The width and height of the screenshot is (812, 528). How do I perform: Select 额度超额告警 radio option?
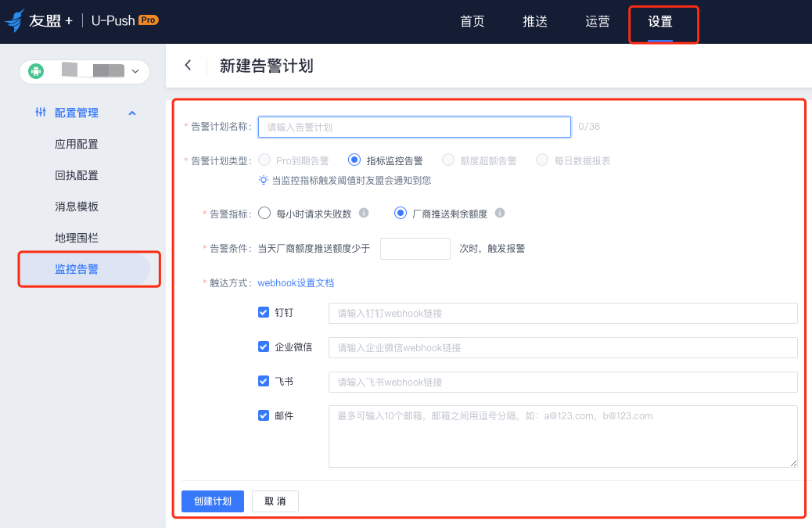click(448, 160)
